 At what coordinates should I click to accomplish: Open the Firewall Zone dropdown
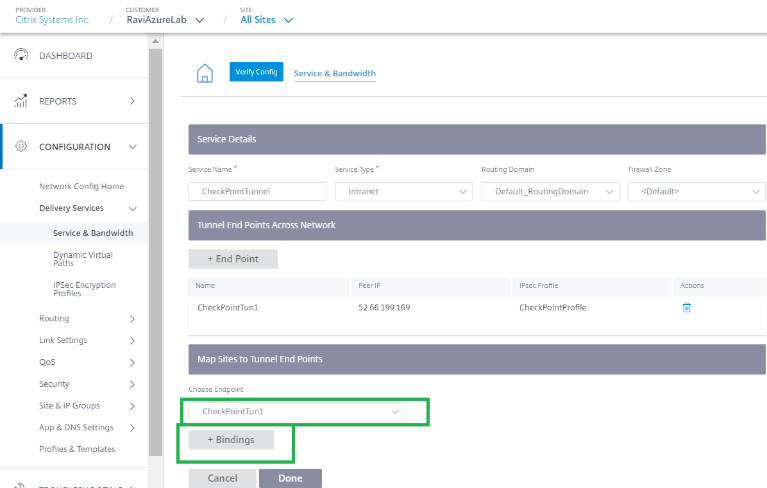[697, 192]
